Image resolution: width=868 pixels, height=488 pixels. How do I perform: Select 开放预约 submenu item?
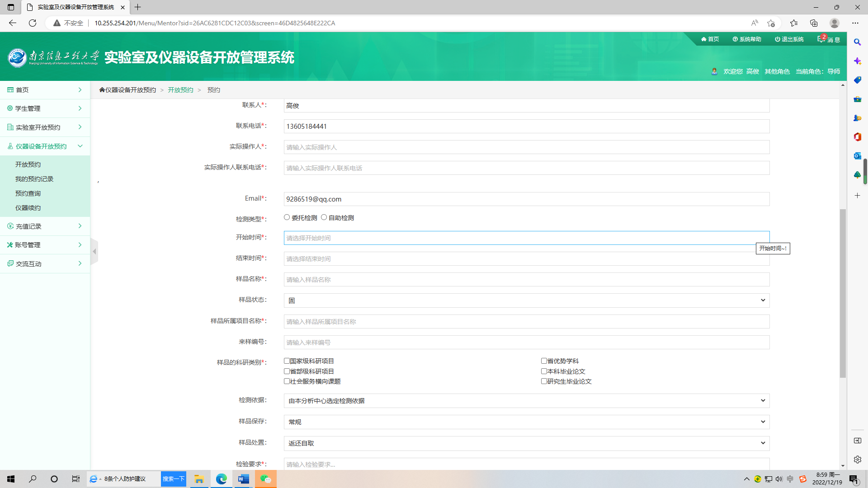[28, 164]
